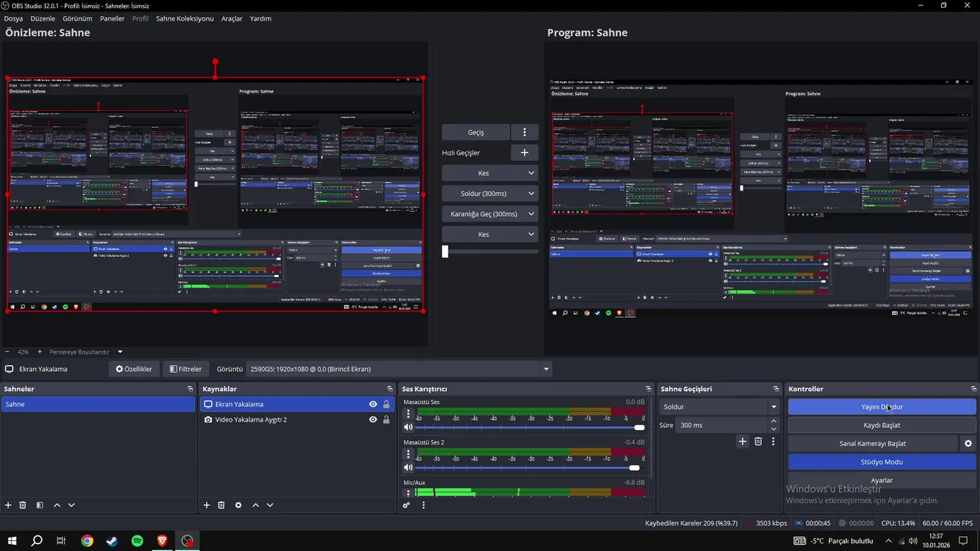Move the scene down in Sahneler
980x551 pixels.
(x=71, y=505)
